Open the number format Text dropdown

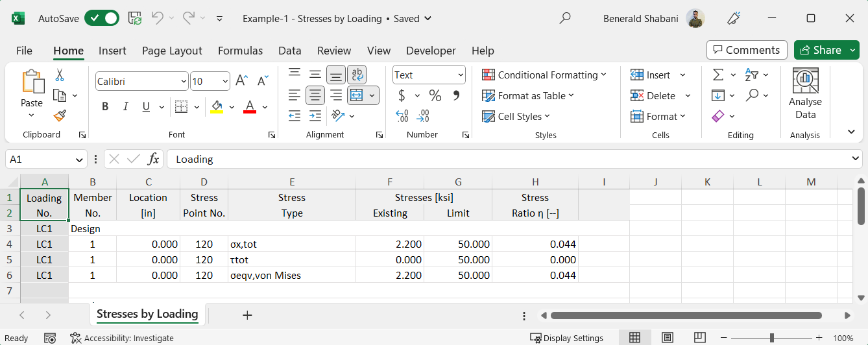coord(461,75)
